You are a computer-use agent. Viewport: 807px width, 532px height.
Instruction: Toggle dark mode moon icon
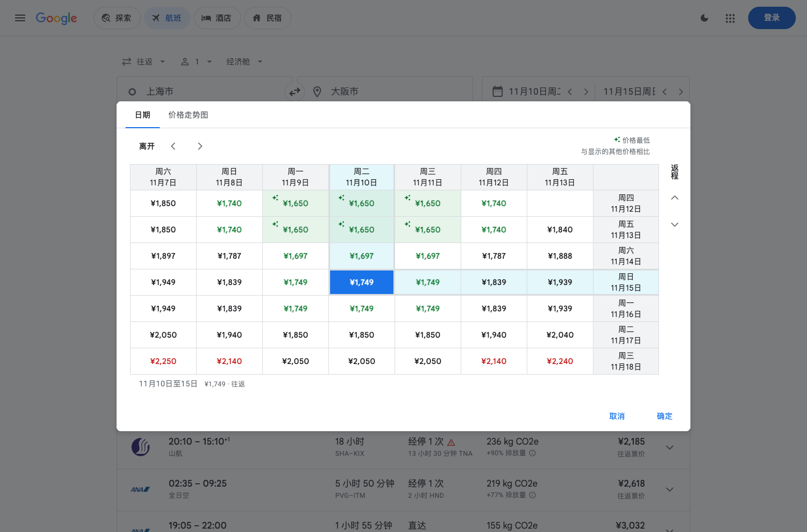coord(704,18)
